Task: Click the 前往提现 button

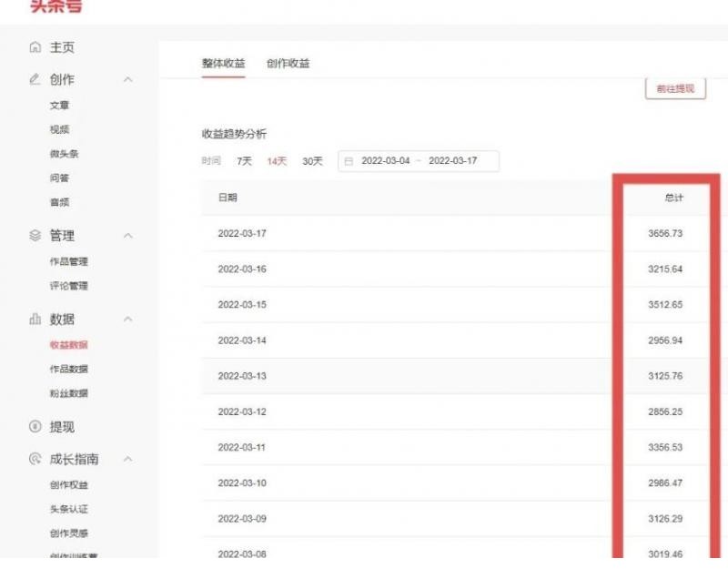Action: 675,88
